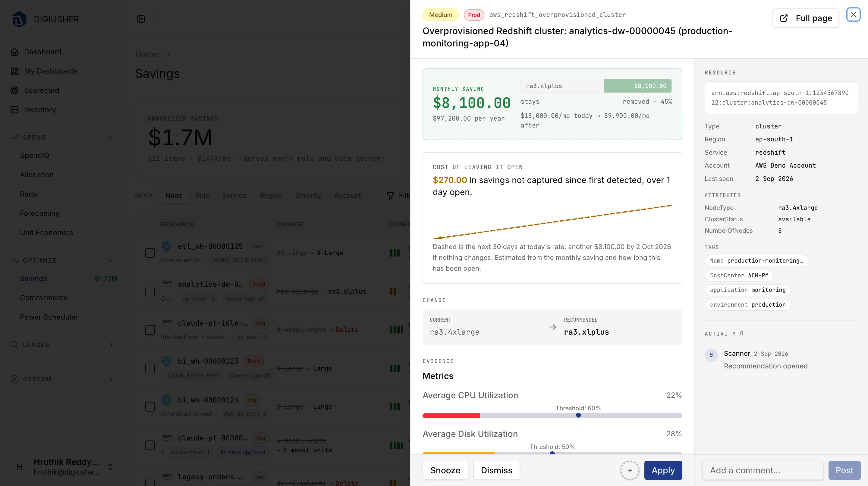Click the Scorecard target icon
The height and width of the screenshot is (486, 868).
14,90
